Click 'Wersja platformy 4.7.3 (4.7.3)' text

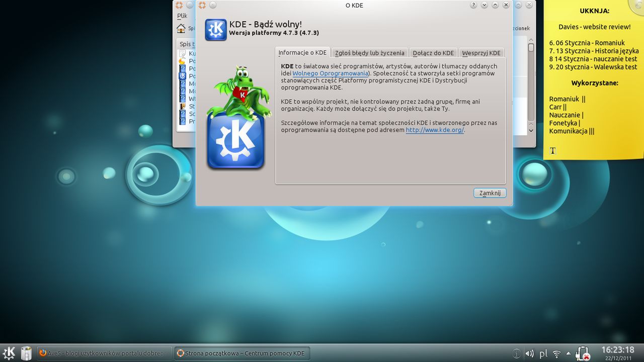(274, 33)
